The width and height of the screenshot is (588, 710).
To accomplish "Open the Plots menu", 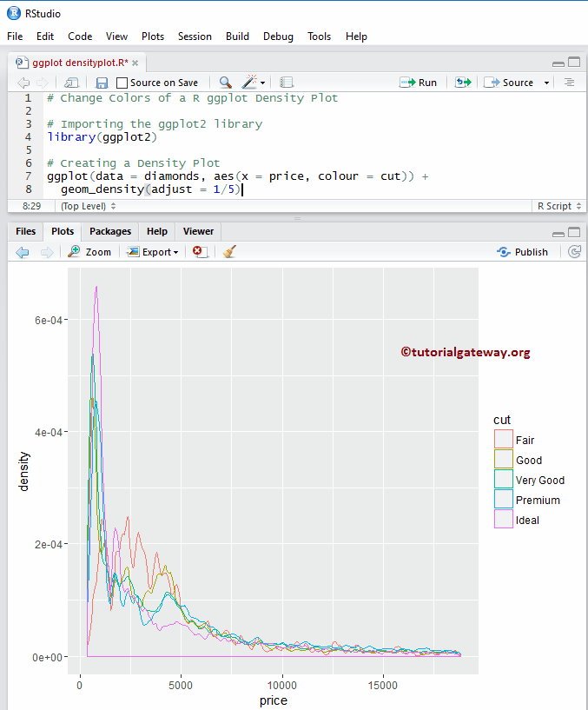I will [153, 36].
